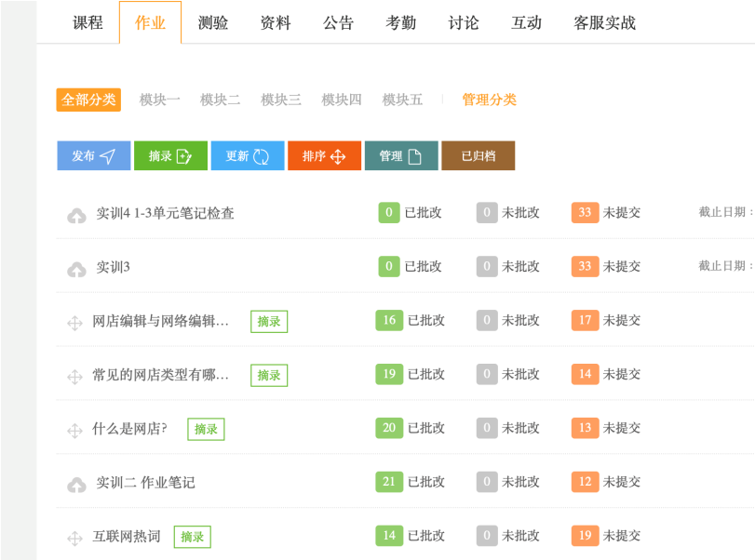Click move icon beside 常见的网店类型有哪…
The image size is (755, 560).
(74, 376)
